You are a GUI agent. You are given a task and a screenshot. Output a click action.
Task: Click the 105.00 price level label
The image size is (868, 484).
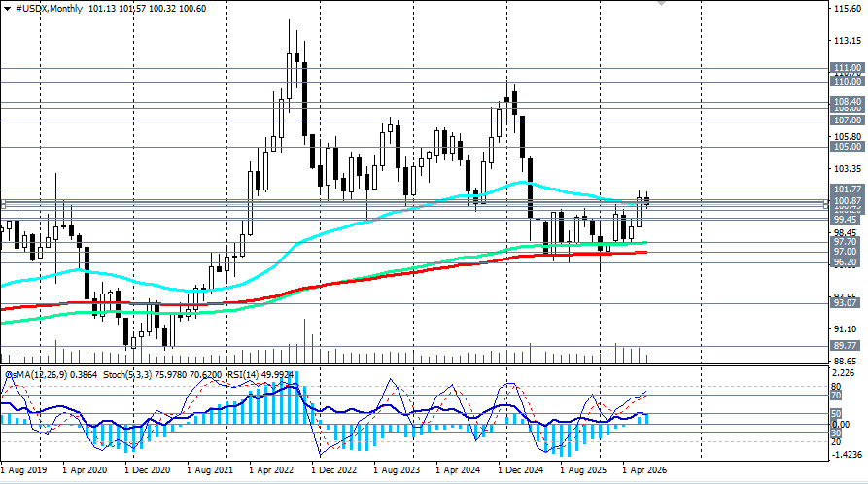point(848,147)
